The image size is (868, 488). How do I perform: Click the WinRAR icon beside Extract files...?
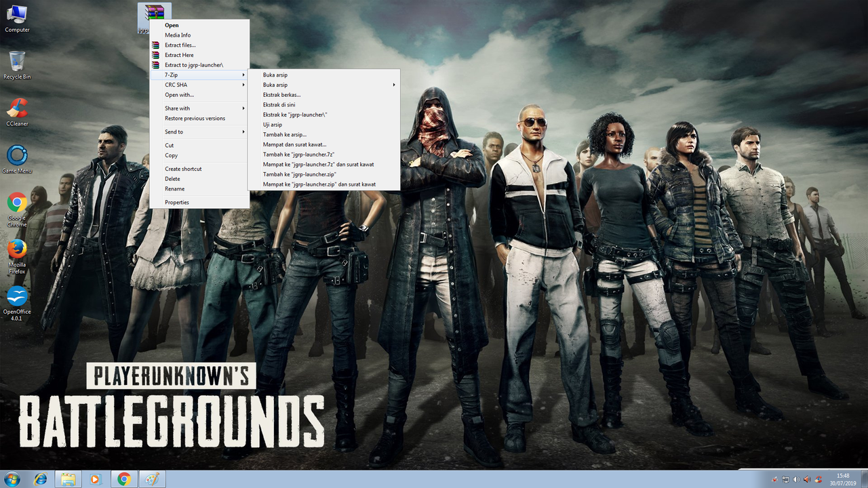click(156, 45)
